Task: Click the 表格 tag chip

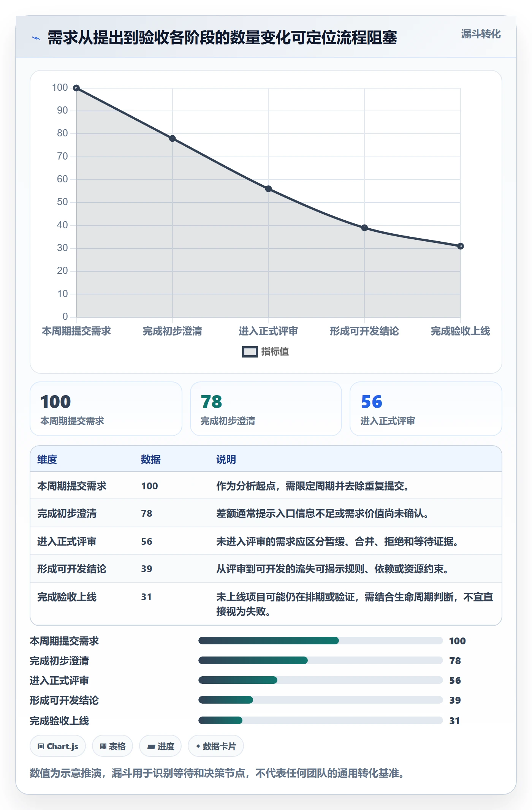Action: coord(112,746)
